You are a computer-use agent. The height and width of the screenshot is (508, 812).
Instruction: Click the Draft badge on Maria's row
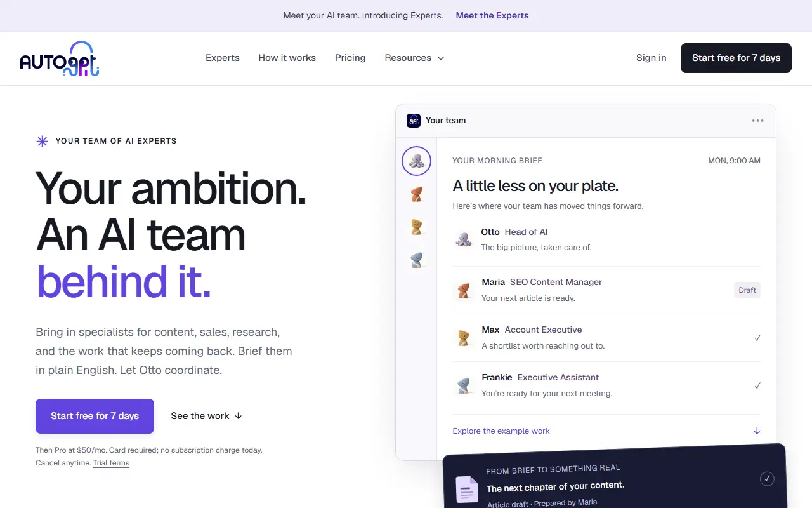coord(747,290)
